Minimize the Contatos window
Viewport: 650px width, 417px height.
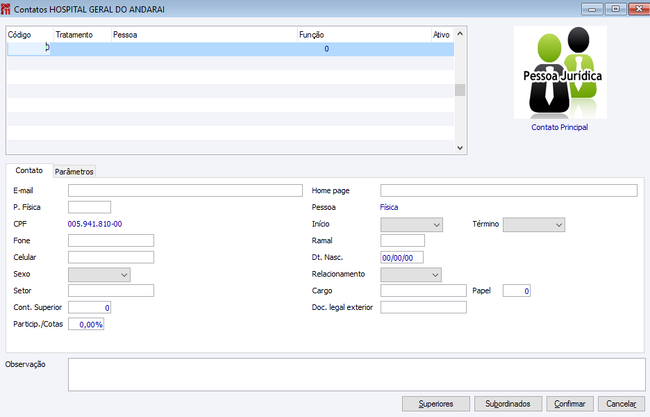click(x=592, y=9)
